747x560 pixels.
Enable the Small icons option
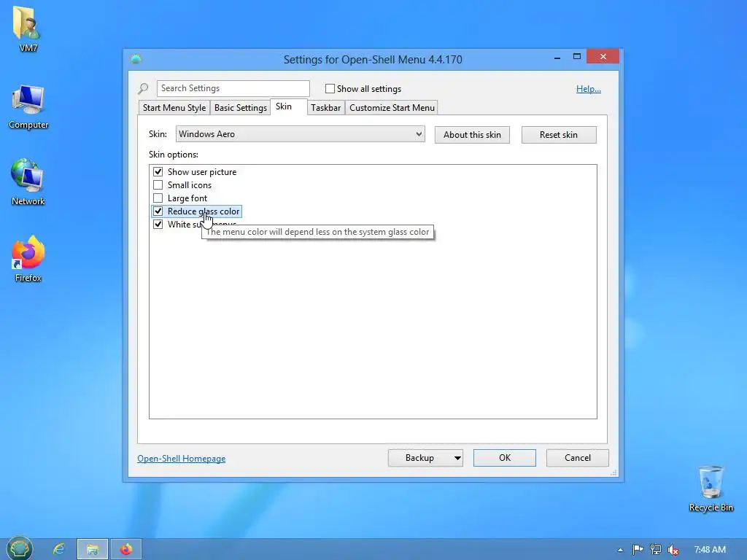tap(158, 184)
